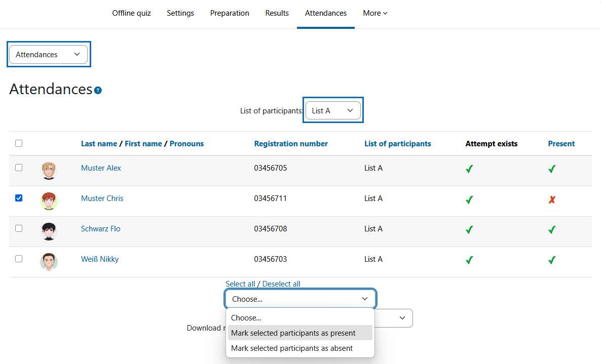This screenshot has height=364, width=601.
Task: Open Weiß Nikky profile link
Action: coord(100,259)
